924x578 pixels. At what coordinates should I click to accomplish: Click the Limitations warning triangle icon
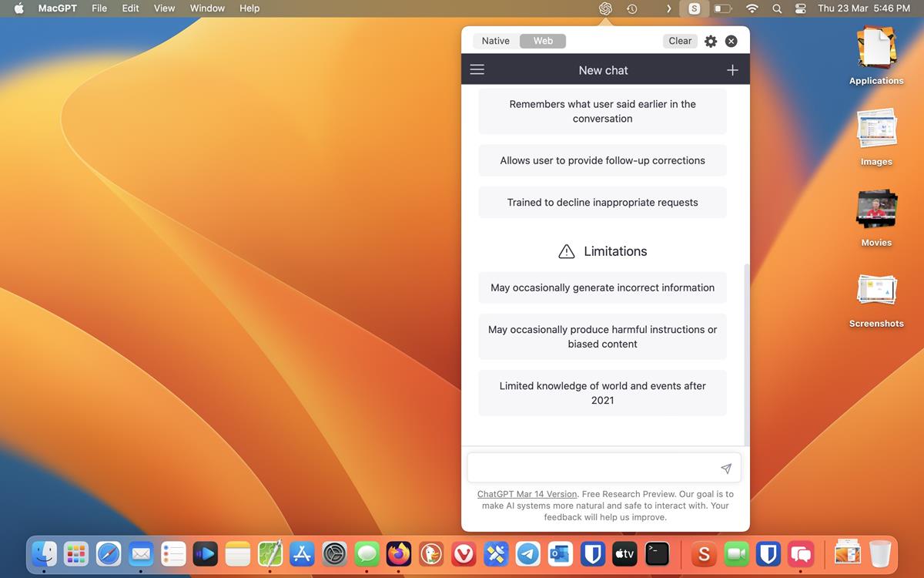(x=566, y=250)
